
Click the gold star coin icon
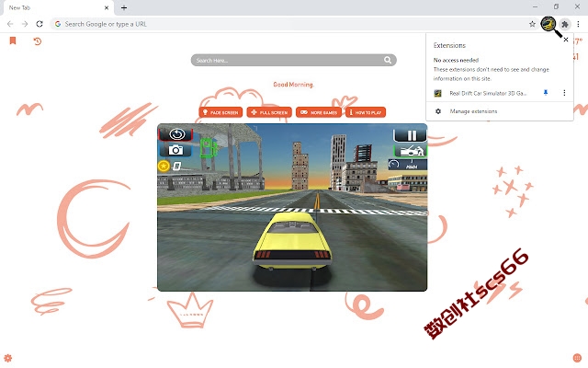(164, 166)
